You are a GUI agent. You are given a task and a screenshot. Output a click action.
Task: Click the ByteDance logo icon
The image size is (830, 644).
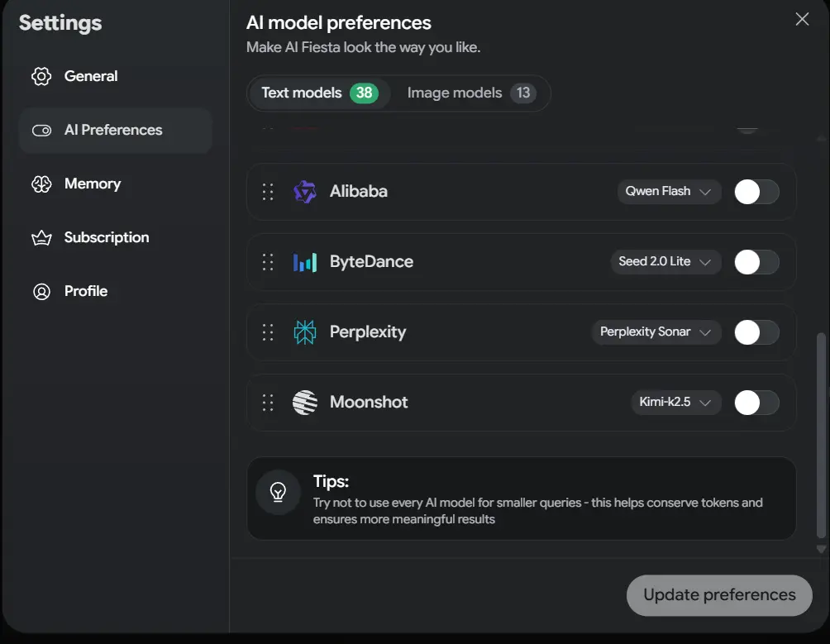pyautogui.click(x=305, y=262)
